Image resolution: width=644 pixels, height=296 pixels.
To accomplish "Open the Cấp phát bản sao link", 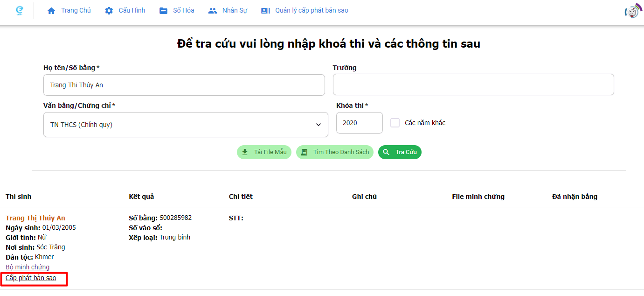I will coord(31,278).
